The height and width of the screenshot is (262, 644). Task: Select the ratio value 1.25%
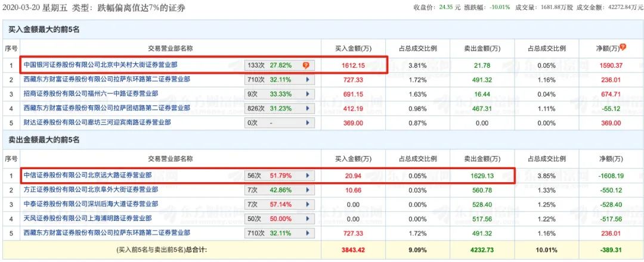tap(547, 205)
